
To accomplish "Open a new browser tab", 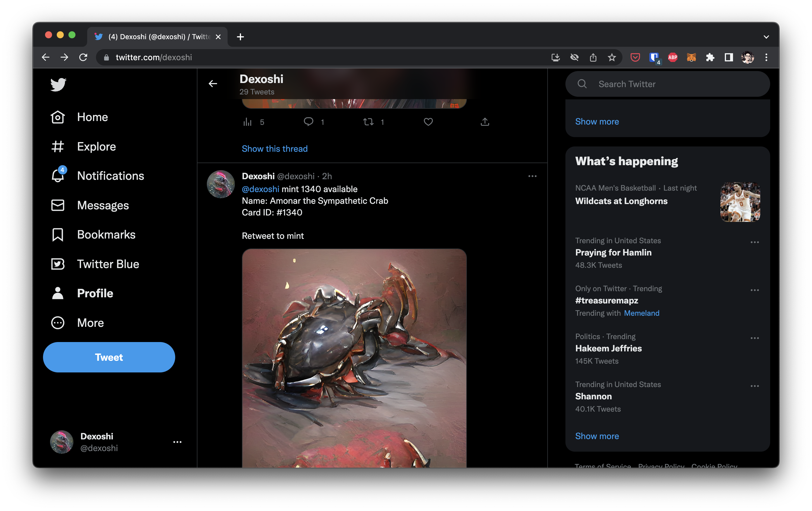I will (x=240, y=37).
